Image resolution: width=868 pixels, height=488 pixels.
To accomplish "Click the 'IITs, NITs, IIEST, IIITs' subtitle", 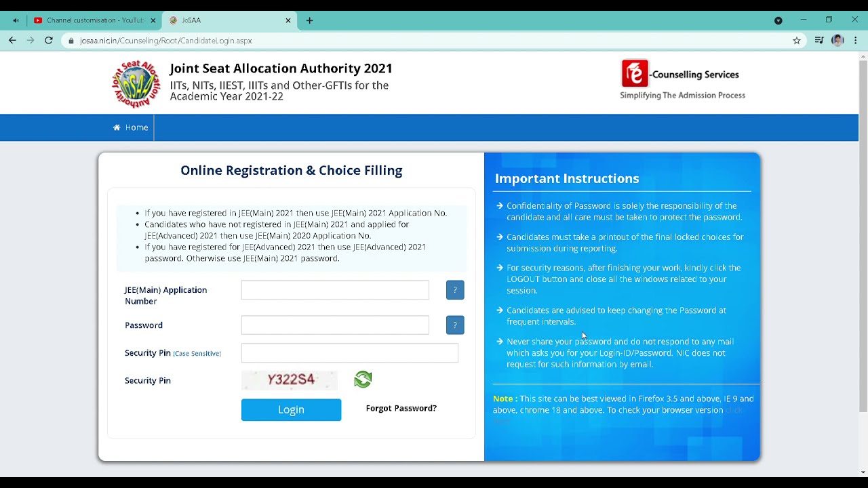I will [279, 91].
